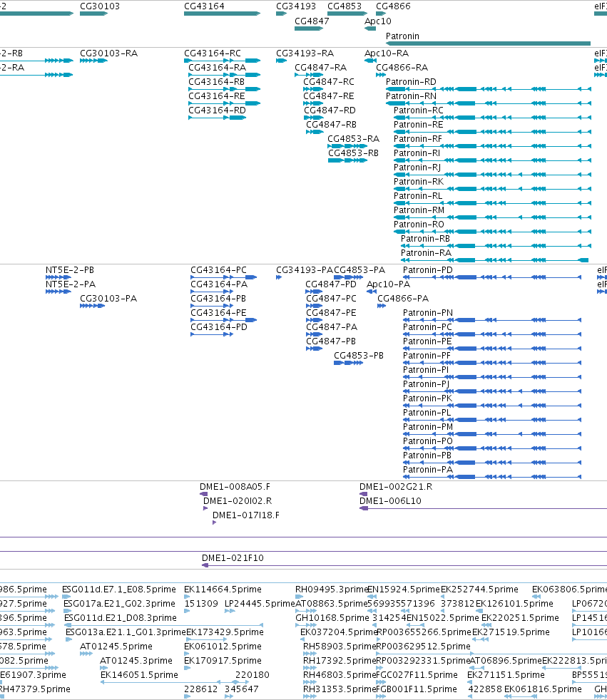The image size is (607, 700).
Task: Select protein Patronin-PJ
Action: (426, 385)
